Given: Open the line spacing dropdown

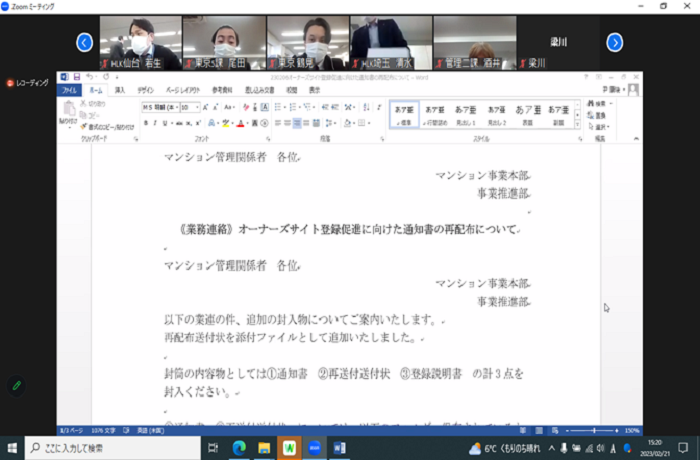Looking at the screenshot, I should (331, 123).
